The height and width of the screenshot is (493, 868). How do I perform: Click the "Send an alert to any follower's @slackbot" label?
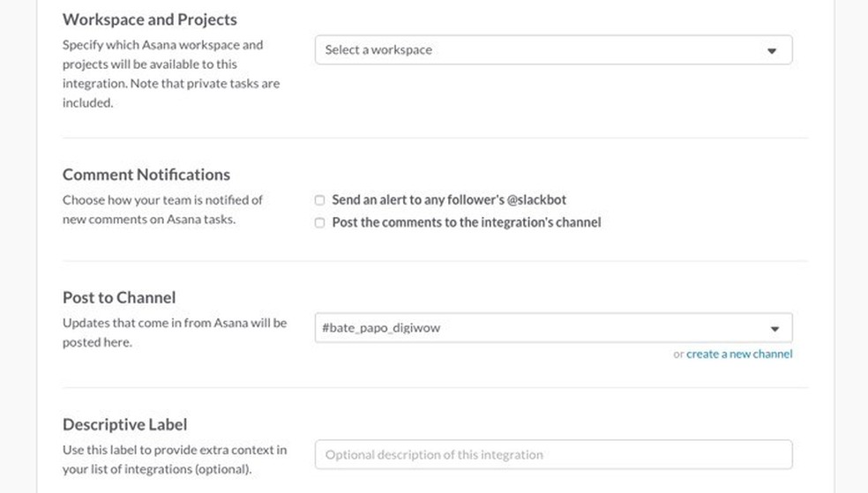449,200
